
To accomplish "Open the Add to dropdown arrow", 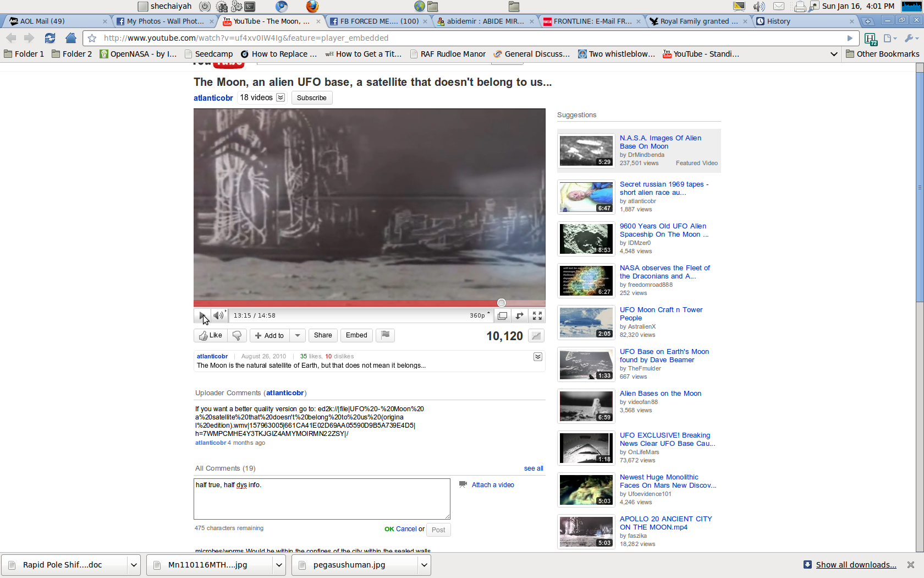I will (x=298, y=335).
